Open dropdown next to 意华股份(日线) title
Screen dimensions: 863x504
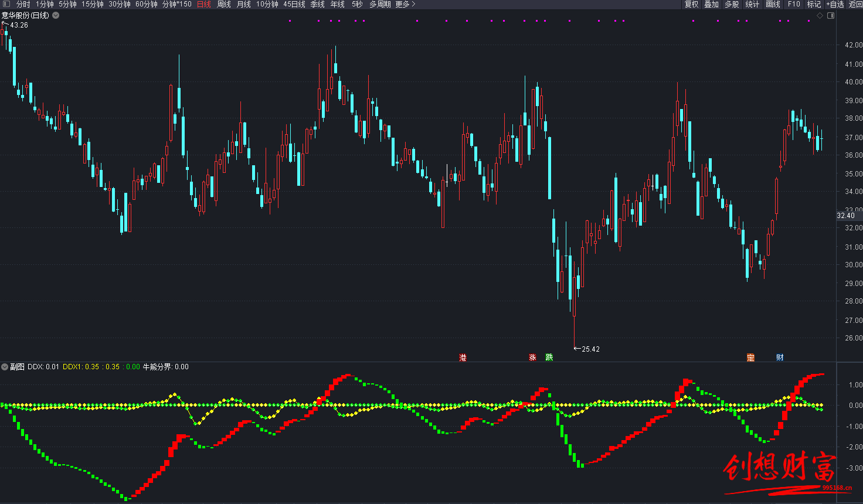(56, 16)
